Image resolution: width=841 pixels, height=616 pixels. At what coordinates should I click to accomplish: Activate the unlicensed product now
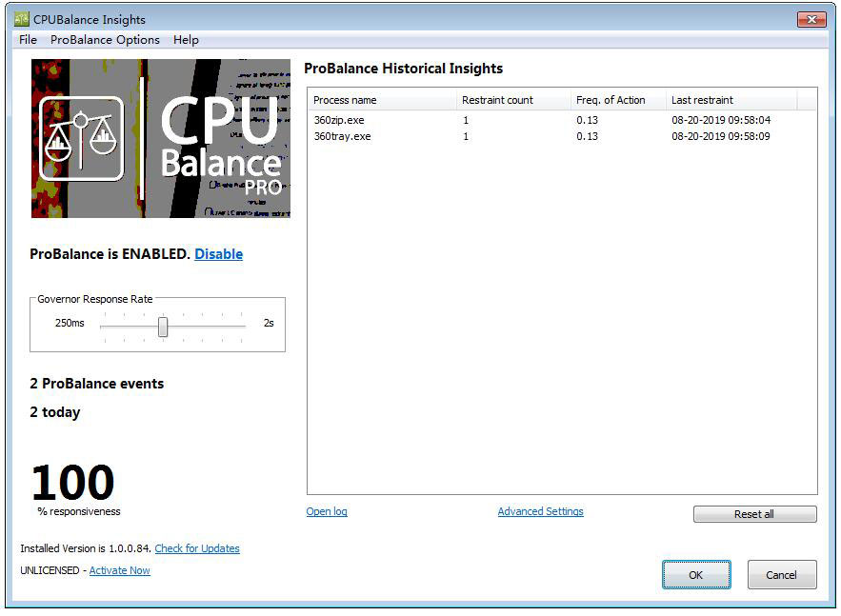tap(119, 570)
